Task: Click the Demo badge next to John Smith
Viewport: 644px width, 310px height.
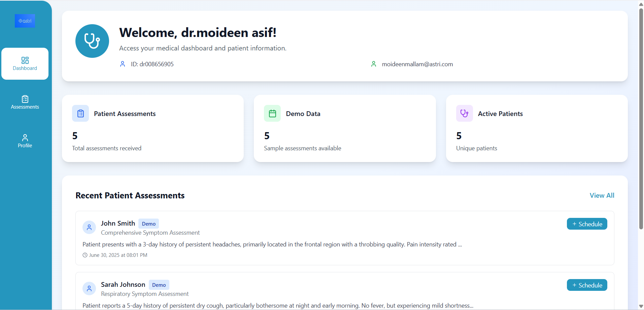Action: point(149,224)
